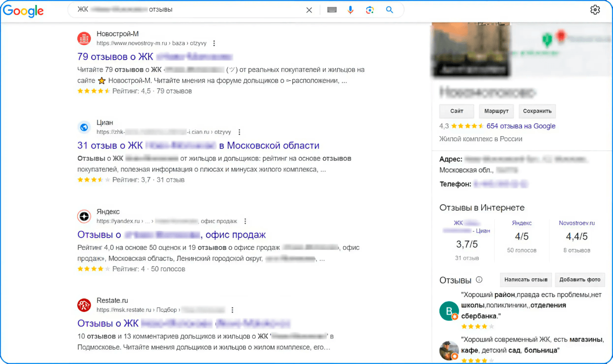613x364 pixels.
Task: Open more options for the Restate.ru result
Action: click(x=232, y=310)
